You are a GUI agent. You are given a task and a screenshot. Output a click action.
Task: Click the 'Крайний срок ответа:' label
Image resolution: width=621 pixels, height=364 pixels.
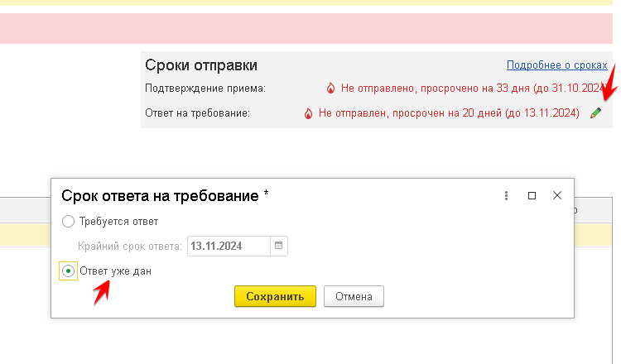(129, 246)
